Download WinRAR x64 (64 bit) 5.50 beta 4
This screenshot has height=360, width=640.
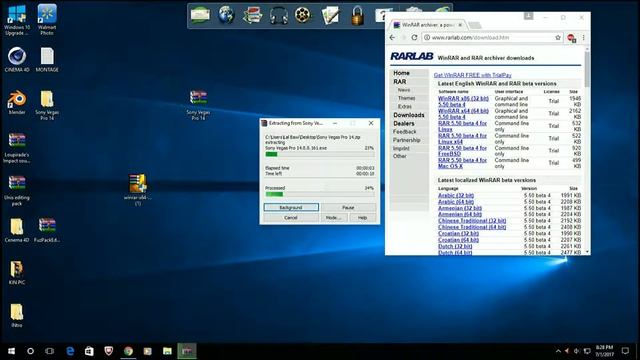[463, 114]
